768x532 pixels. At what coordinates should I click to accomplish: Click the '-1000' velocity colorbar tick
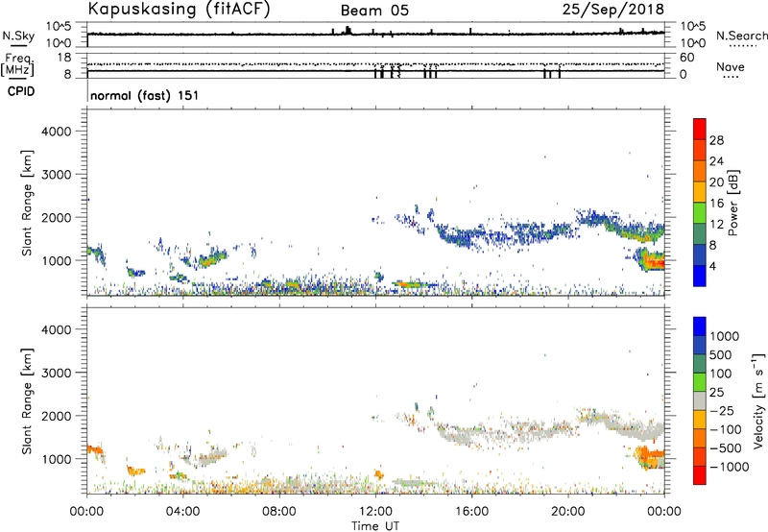point(730,467)
